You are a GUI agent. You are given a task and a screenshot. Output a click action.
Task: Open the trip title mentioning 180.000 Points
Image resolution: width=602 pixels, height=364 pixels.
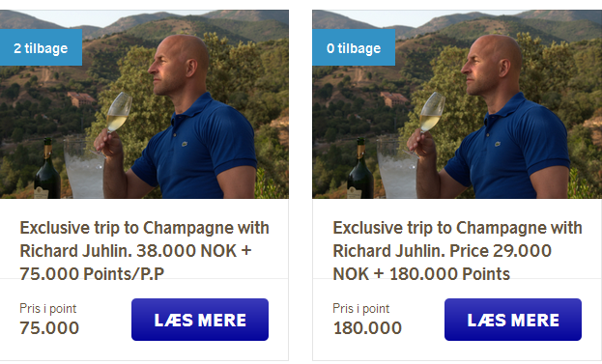coord(458,251)
